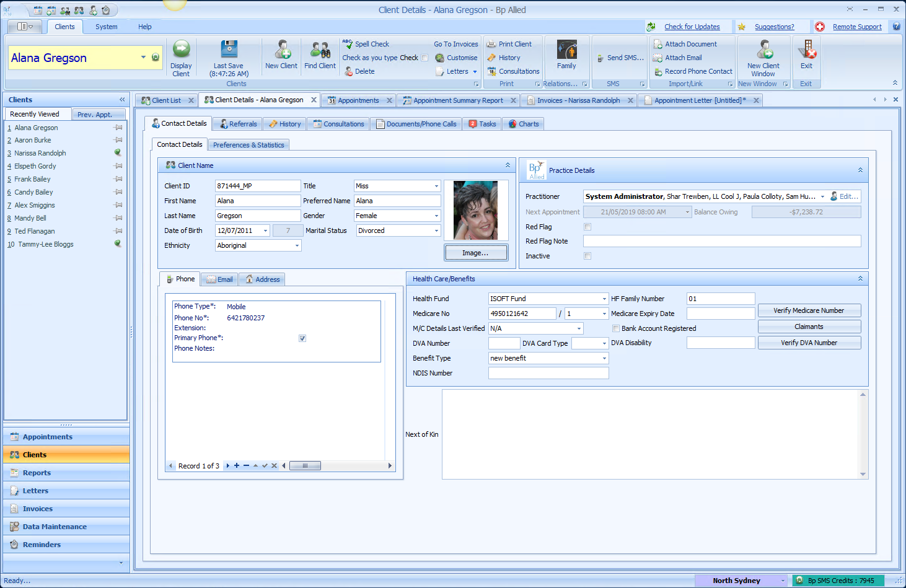Open the Check for Updates link
906x588 pixels.
tap(692, 27)
